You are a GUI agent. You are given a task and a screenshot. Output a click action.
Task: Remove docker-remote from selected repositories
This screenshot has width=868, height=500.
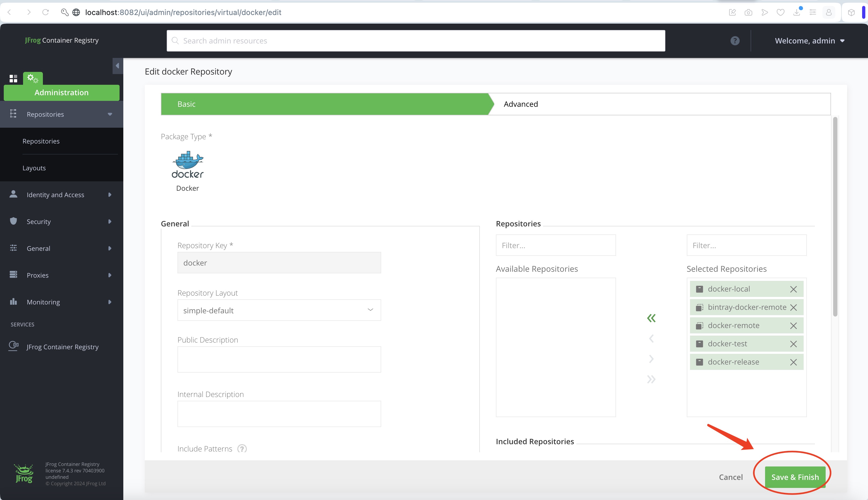tap(793, 326)
